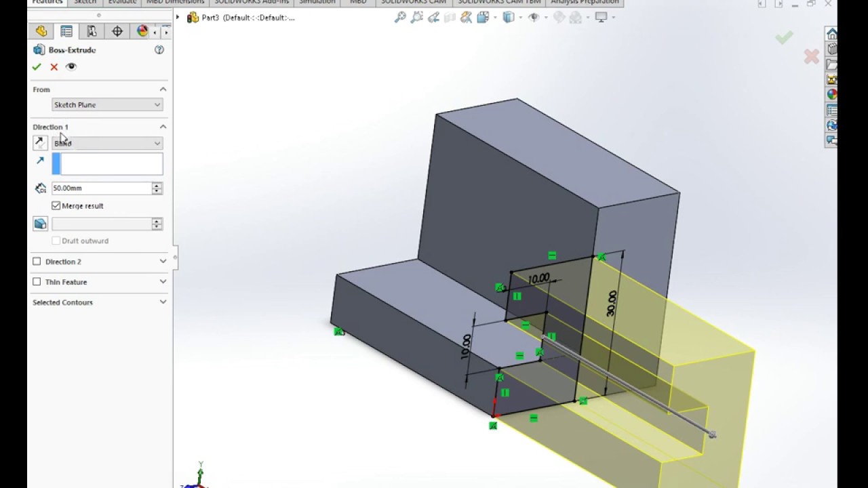Open Custom Properties icon in task pane
Image resolution: width=868 pixels, height=488 pixels.
(832, 110)
